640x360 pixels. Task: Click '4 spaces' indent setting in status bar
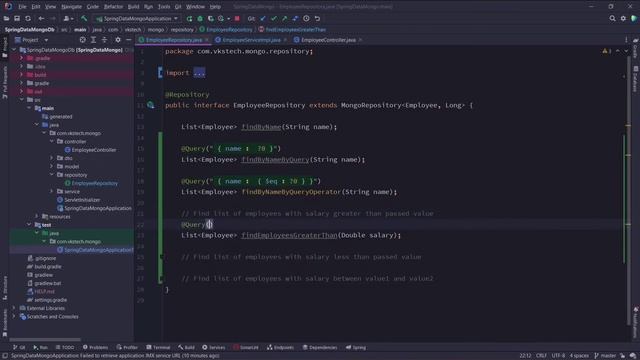pos(579,356)
